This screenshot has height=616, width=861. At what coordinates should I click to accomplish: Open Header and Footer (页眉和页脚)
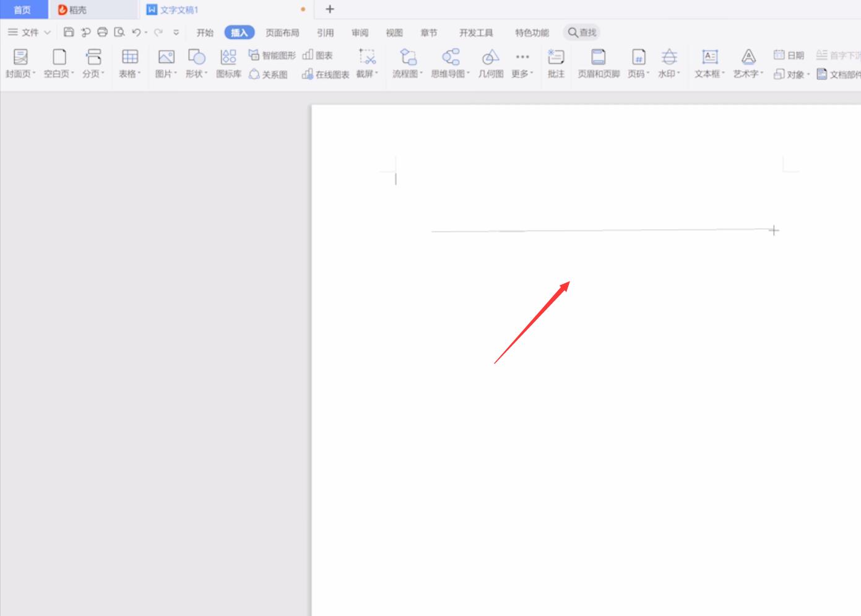[x=599, y=64]
